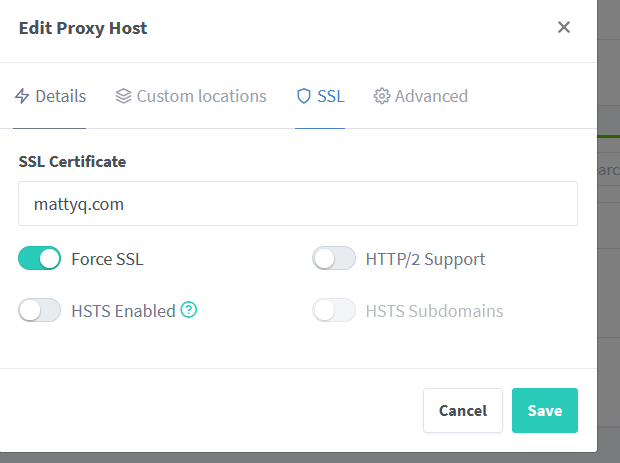Screen dimensions: 620x463
Task: Click the lightning bolt icon beside Details
Action: tap(22, 96)
